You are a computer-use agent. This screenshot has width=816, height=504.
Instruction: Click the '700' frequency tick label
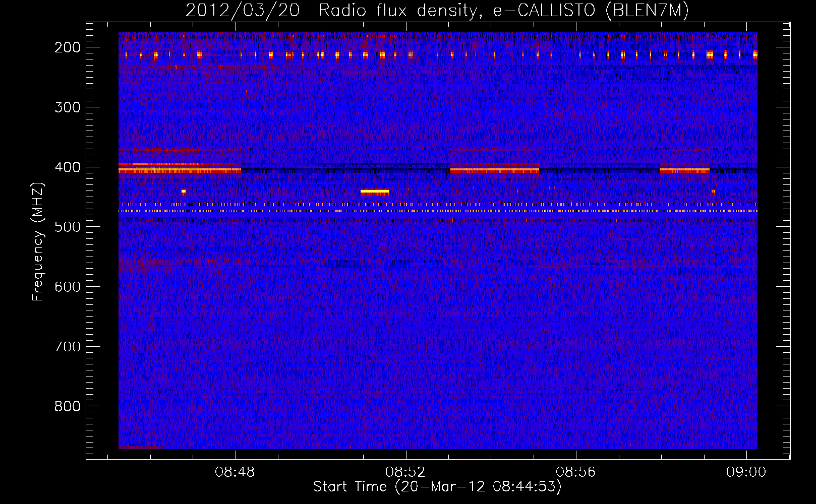click(x=68, y=347)
